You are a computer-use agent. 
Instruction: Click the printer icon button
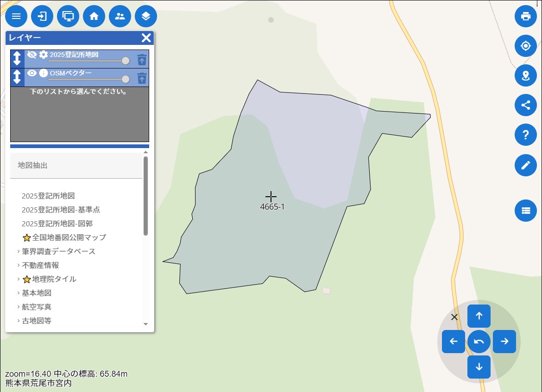point(525,16)
